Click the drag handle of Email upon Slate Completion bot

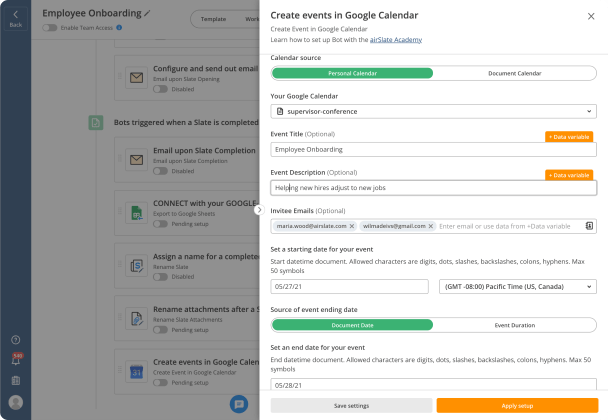120,158
